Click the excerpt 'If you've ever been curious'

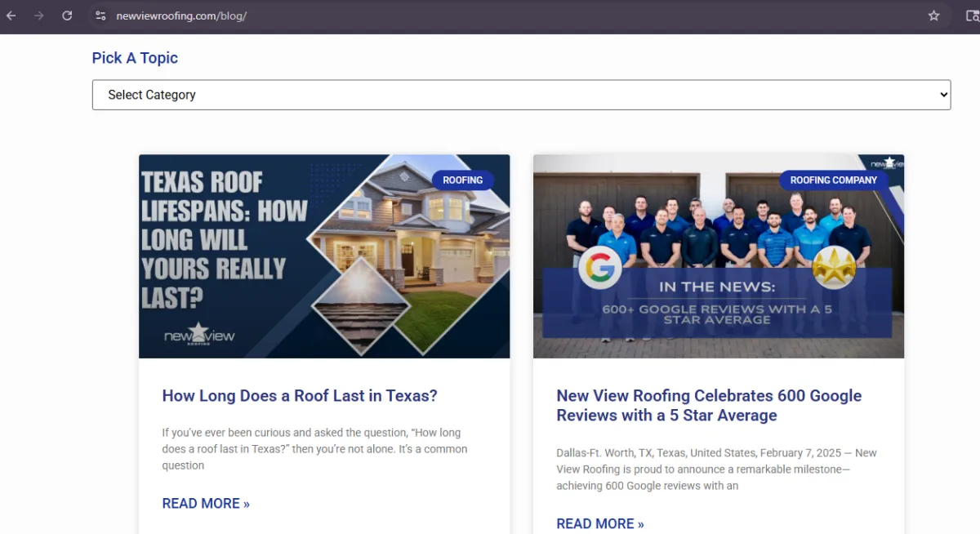tap(314, 449)
